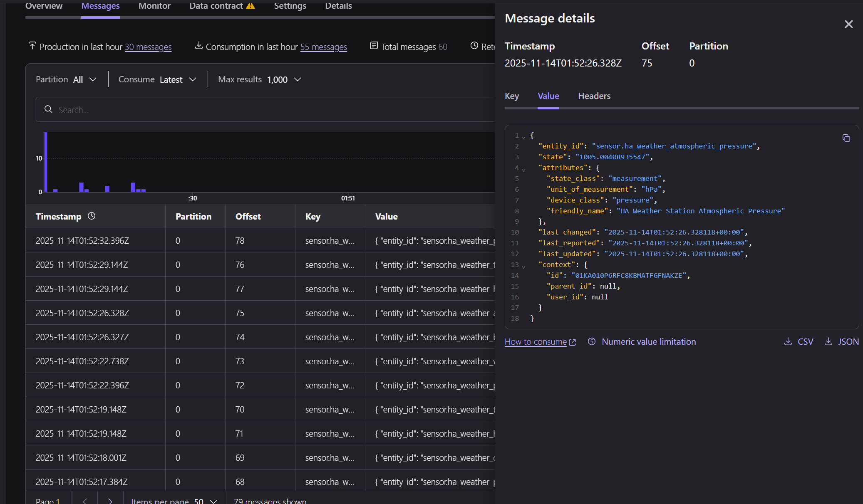Open the Consume Latest dropdown
This screenshot has width=863, height=504.
[157, 79]
